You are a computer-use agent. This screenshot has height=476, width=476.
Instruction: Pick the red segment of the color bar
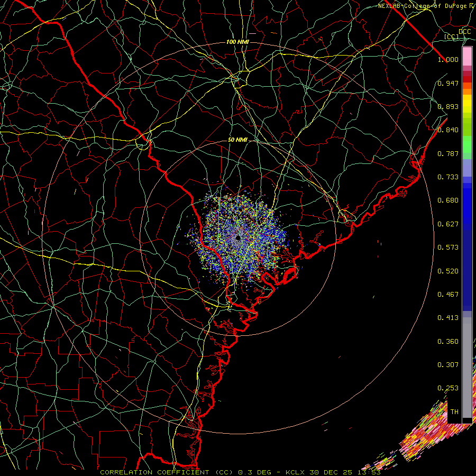(467, 79)
